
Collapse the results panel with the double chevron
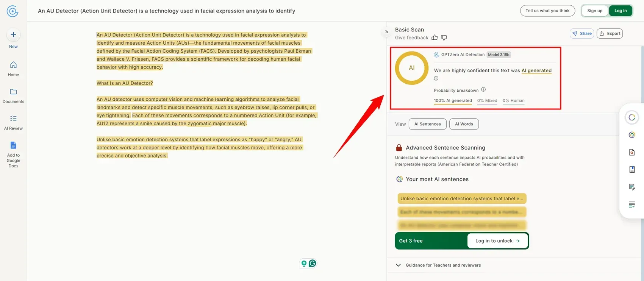click(386, 32)
